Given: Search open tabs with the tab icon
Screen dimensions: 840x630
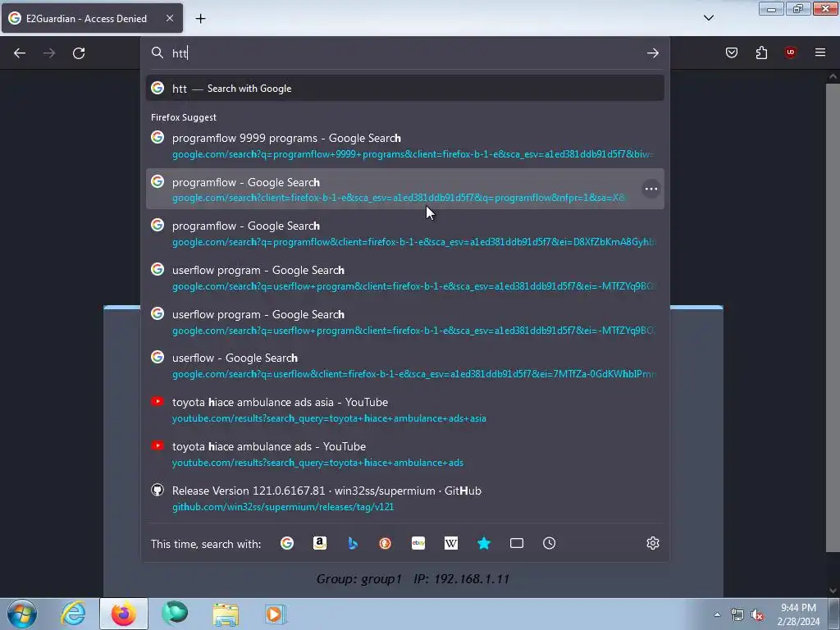Looking at the screenshot, I should tap(517, 543).
